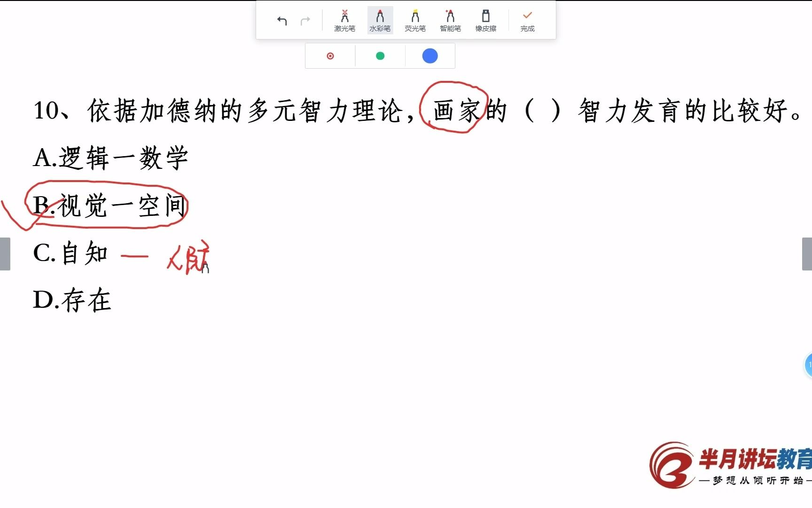Click 完成 to finish annotating

pos(527,21)
